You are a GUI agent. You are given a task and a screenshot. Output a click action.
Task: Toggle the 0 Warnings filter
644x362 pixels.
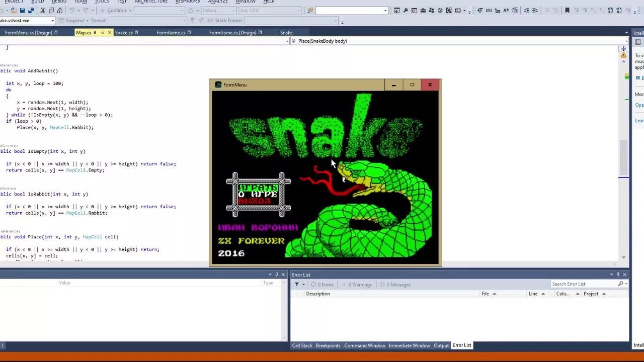pyautogui.click(x=357, y=285)
